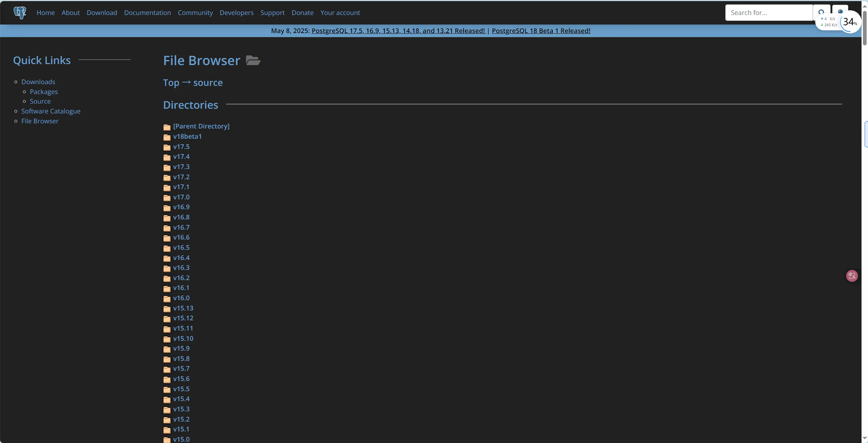Screen dimensions: 868x443
Task: Open Software Catalogue in Quick Links
Action: [51, 111]
